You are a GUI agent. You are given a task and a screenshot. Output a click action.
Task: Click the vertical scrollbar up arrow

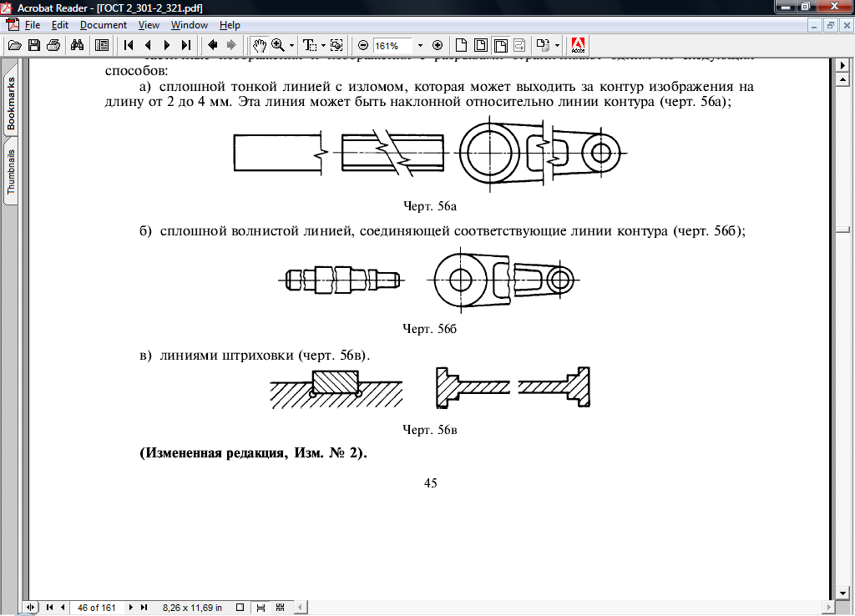pyautogui.click(x=842, y=79)
